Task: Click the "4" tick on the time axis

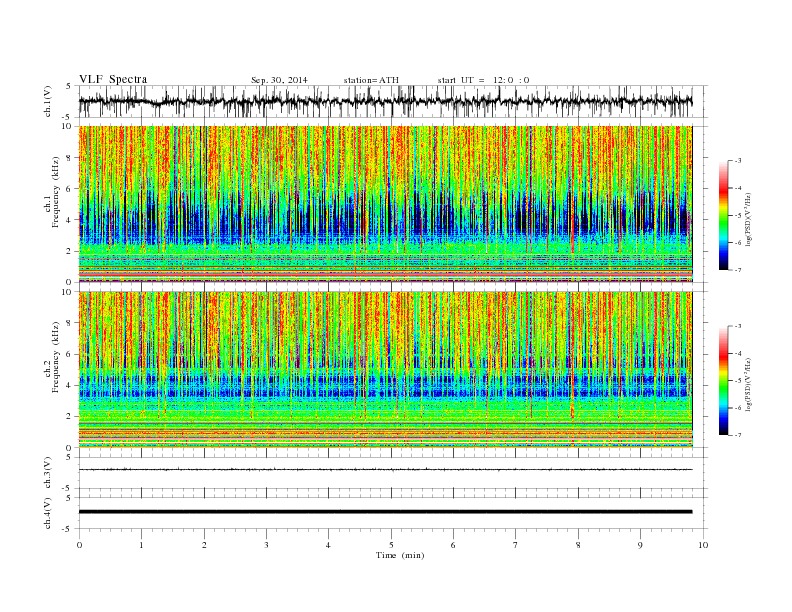Action: [x=328, y=545]
